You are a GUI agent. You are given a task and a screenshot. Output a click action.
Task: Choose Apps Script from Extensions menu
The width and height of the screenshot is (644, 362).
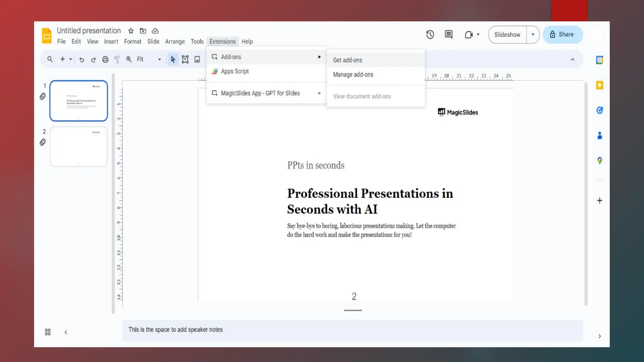pos(235,71)
